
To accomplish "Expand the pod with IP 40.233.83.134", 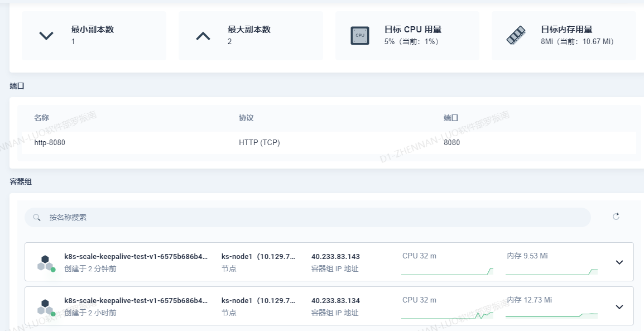I will pos(619,306).
